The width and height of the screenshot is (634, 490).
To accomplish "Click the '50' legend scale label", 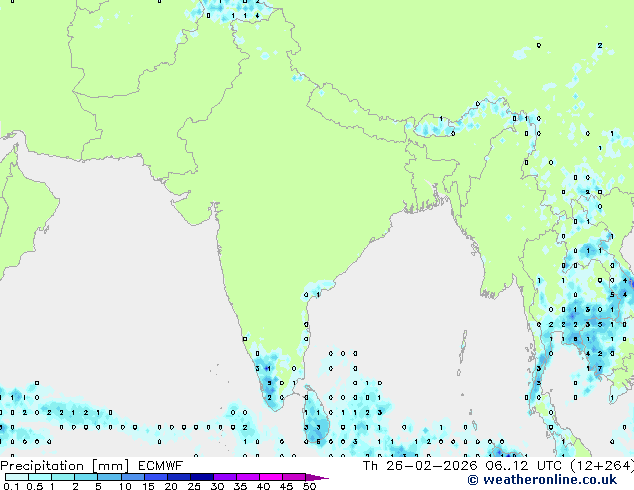I will [309, 486].
